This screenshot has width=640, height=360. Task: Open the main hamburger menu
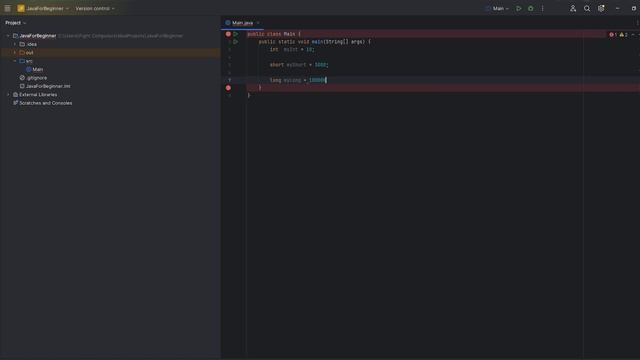click(7, 8)
